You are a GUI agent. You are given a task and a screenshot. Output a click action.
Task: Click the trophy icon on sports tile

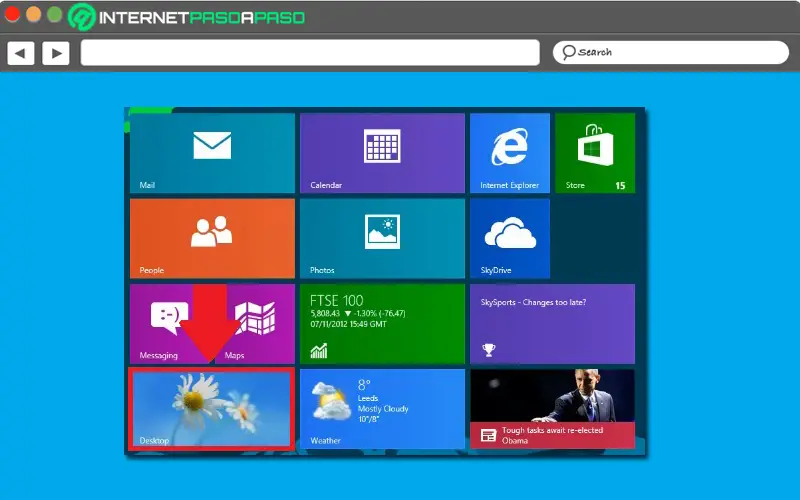click(x=489, y=350)
